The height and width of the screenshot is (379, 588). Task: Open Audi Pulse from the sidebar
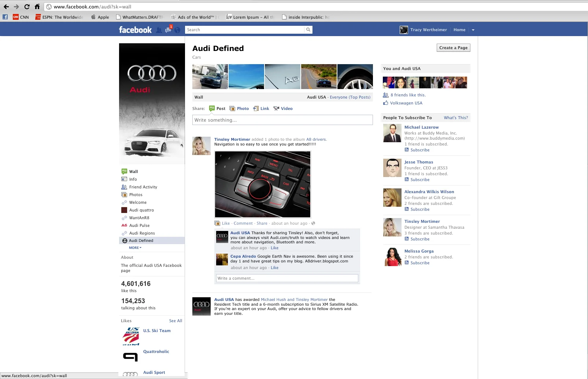[139, 225]
